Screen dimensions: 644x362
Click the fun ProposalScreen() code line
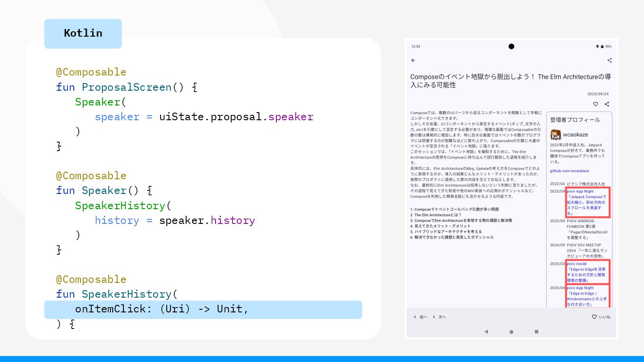coord(127,87)
